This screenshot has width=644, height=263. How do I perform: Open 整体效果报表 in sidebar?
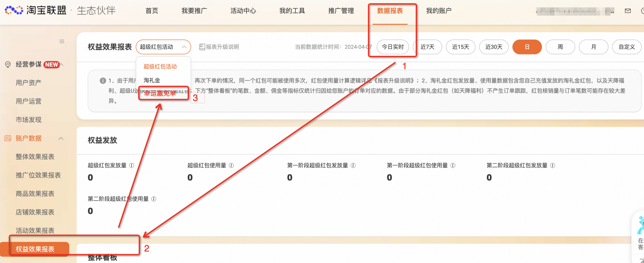[x=35, y=157]
